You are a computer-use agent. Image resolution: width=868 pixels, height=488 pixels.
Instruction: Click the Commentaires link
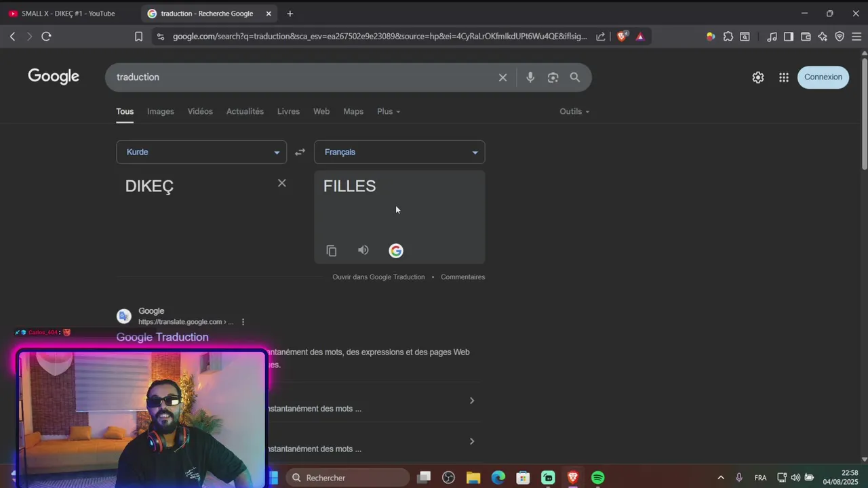(x=462, y=277)
